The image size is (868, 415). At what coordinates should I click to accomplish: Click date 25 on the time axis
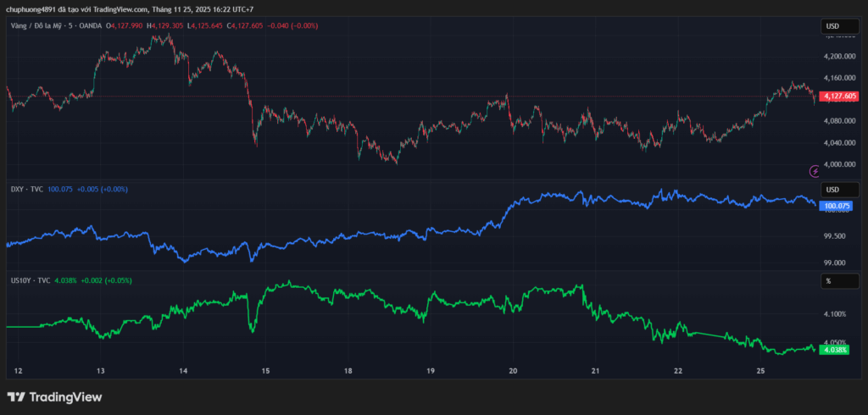click(760, 371)
